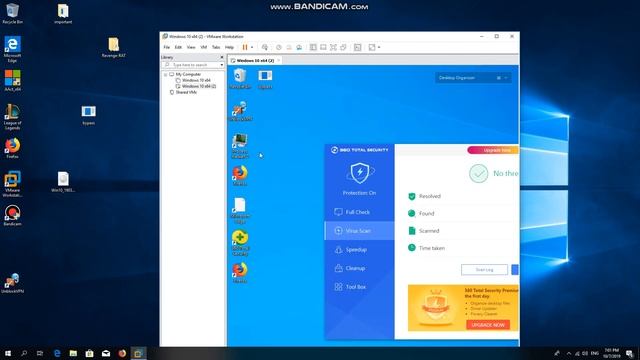The height and width of the screenshot is (360, 640).
Task: Click the UPGRADE NOW button in banner
Action: click(488, 325)
